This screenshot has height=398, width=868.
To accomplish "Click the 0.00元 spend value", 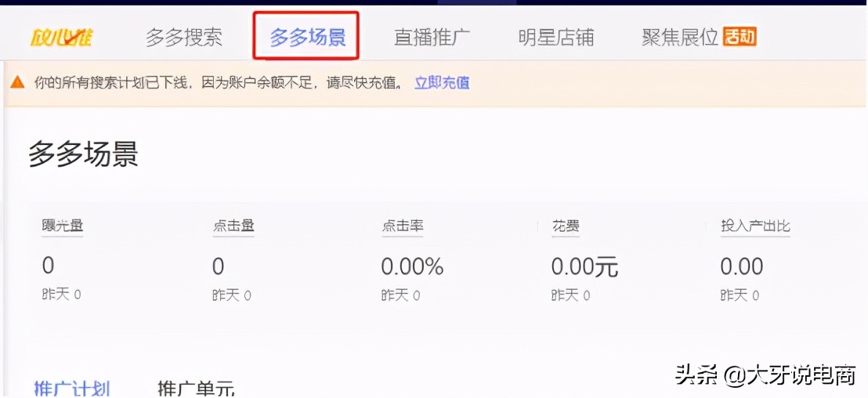I will (x=584, y=267).
